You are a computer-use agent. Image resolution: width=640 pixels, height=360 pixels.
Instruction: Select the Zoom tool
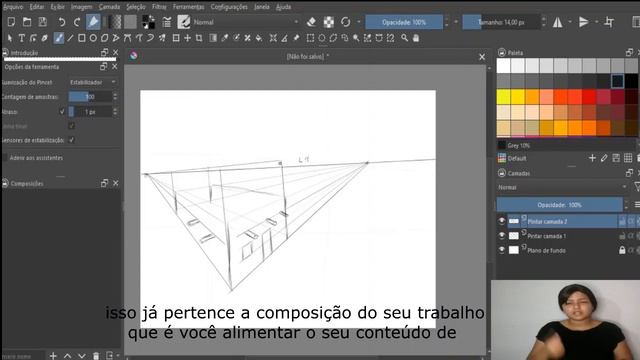[x=404, y=38]
